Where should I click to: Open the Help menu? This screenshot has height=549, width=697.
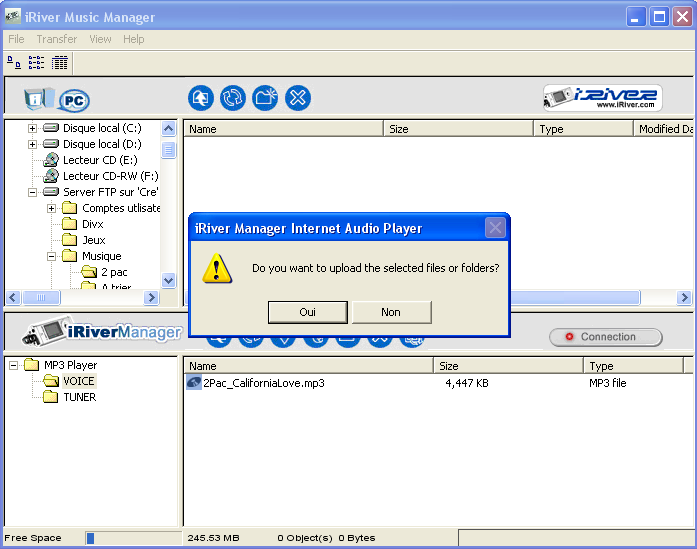(x=134, y=39)
